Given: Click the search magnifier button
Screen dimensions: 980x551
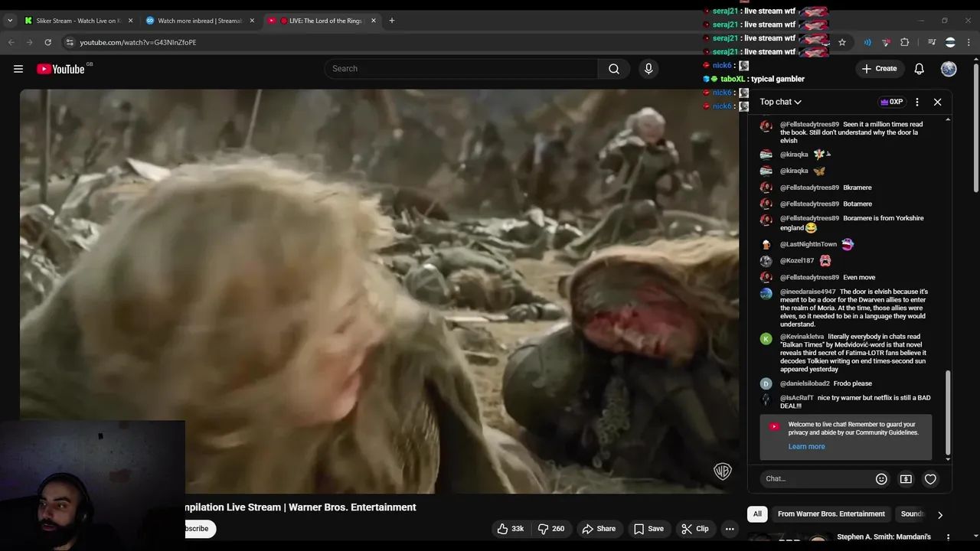Looking at the screenshot, I should coord(614,69).
